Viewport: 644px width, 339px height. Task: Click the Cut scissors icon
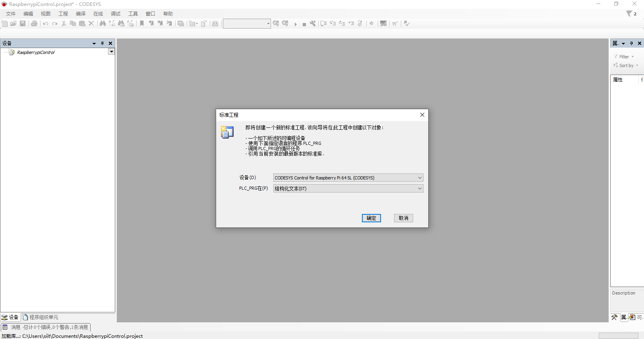(64, 23)
